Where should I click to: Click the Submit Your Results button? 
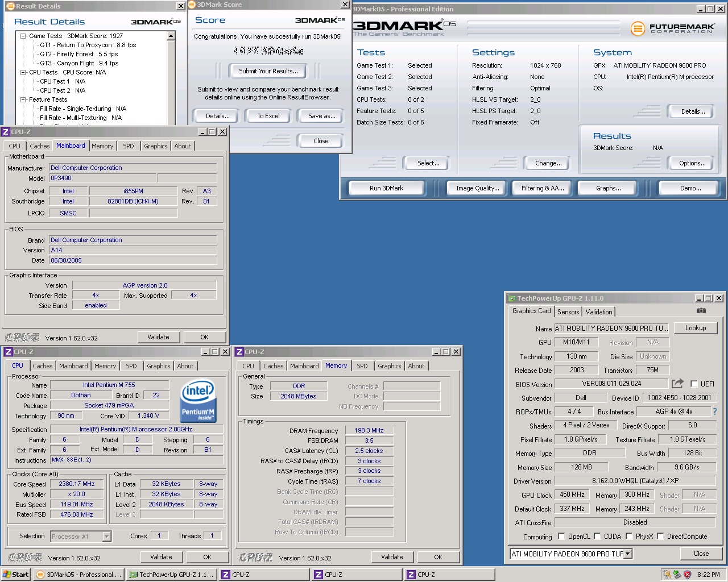click(268, 71)
